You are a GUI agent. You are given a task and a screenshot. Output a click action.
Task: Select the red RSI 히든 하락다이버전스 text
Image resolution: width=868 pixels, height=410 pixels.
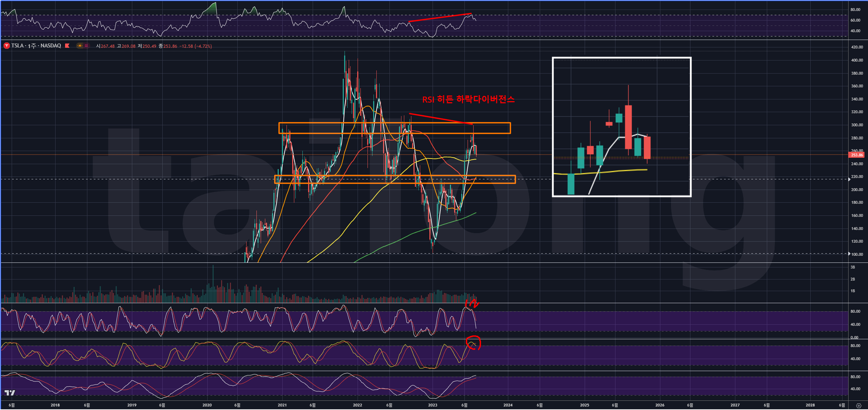[x=468, y=99]
